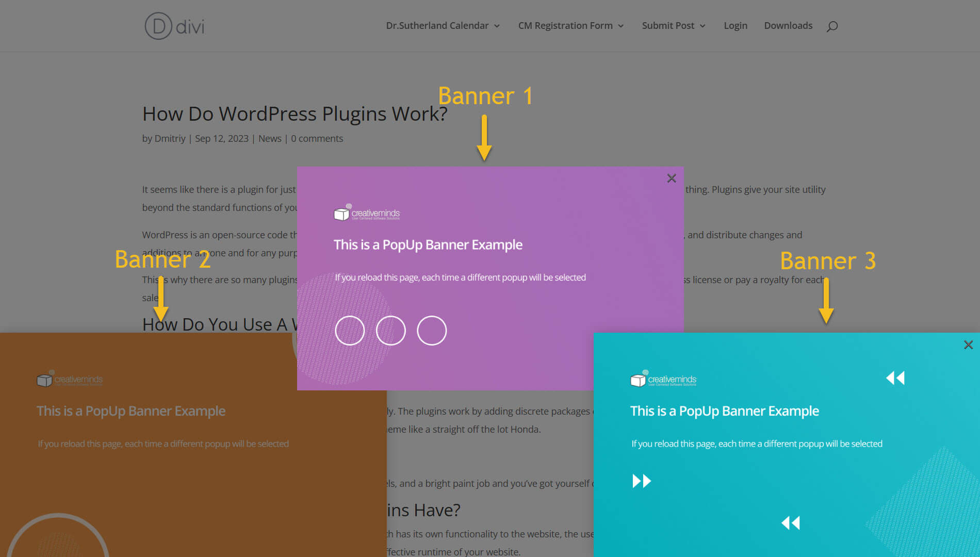The image size is (980, 557).
Task: Select the third circle in purple banner
Action: [432, 331]
